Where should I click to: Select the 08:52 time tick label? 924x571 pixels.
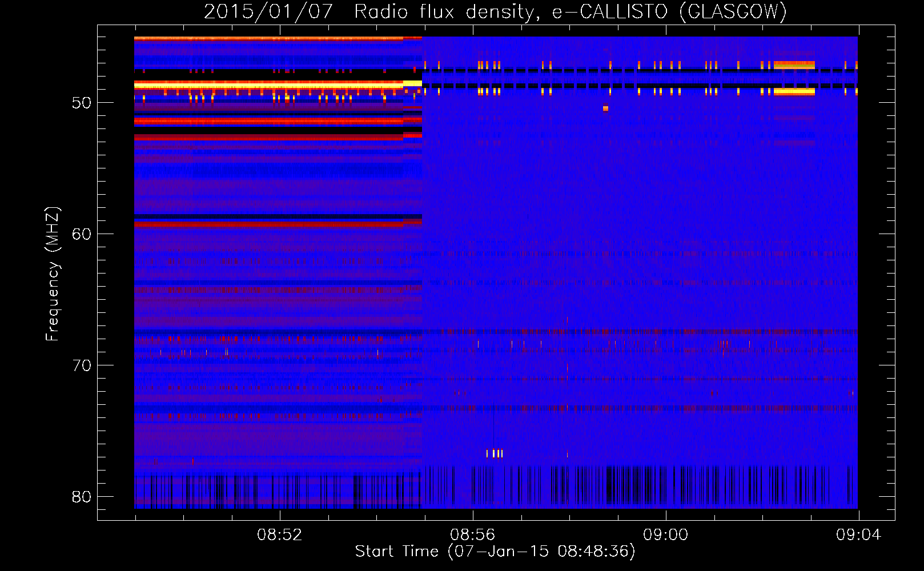pyautogui.click(x=279, y=535)
